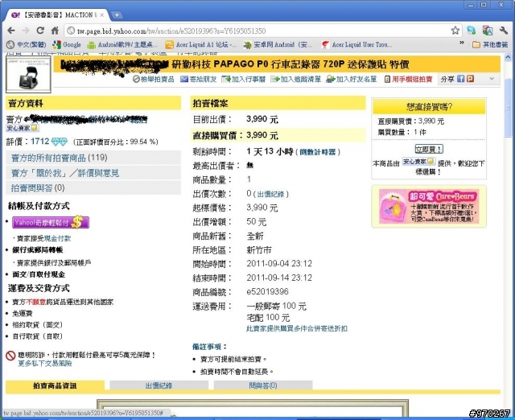This screenshot has width=515, height=420.
Task: Click the 安心賣家 badge under seller name
Action: tap(23, 128)
